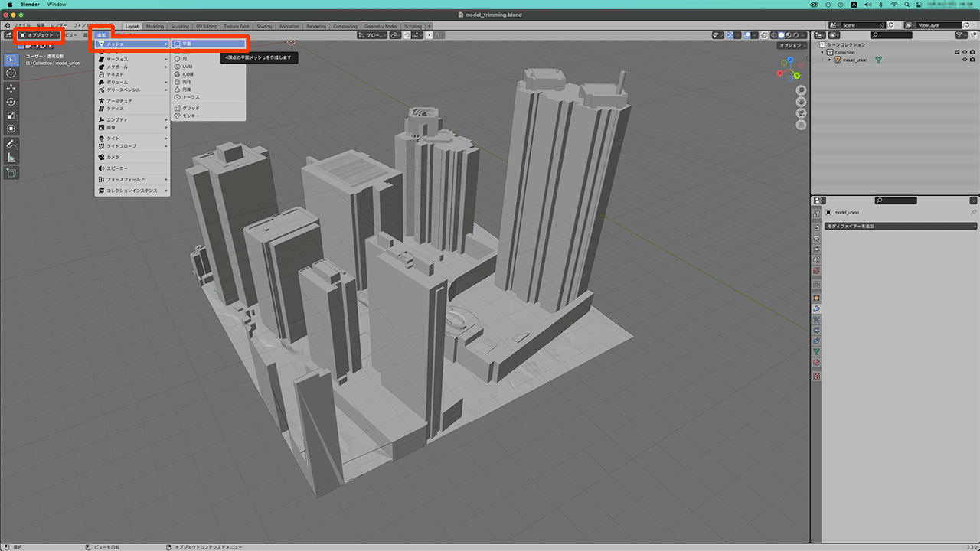Open Window in the macOS menu bar
The height and width of the screenshot is (551, 980).
[57, 4]
